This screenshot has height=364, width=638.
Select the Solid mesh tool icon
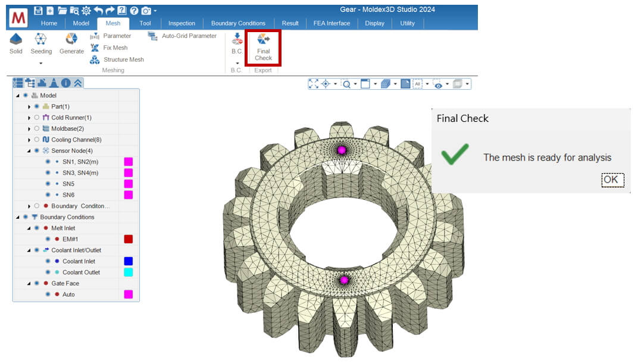(x=16, y=39)
